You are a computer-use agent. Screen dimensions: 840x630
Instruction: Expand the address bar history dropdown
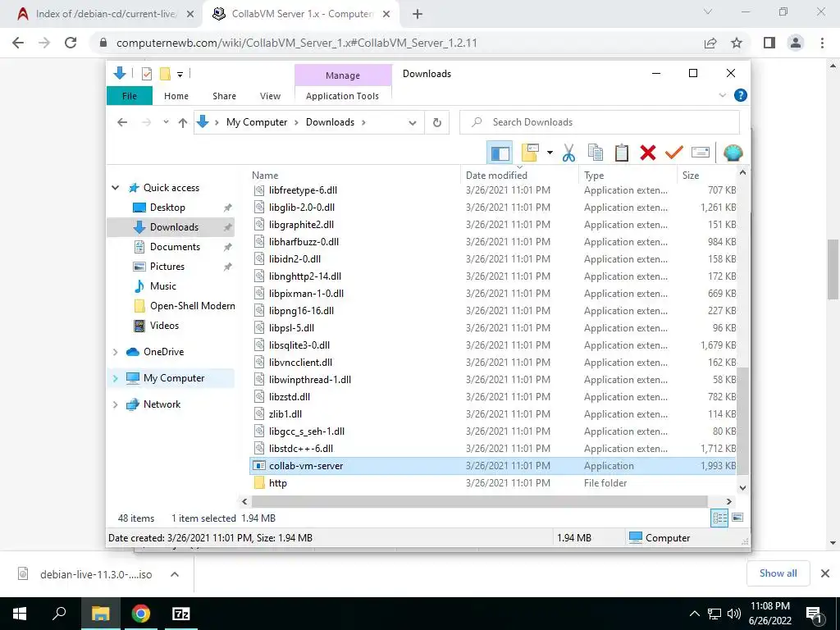coord(413,123)
